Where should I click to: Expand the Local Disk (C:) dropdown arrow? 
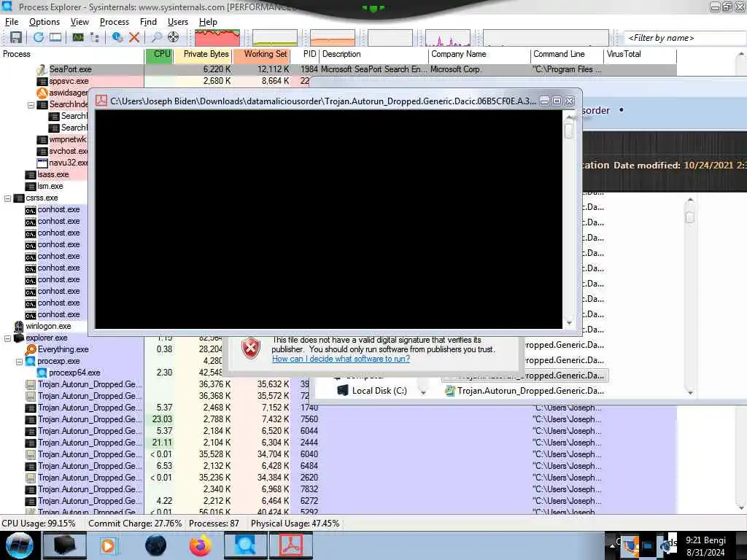[422, 392]
